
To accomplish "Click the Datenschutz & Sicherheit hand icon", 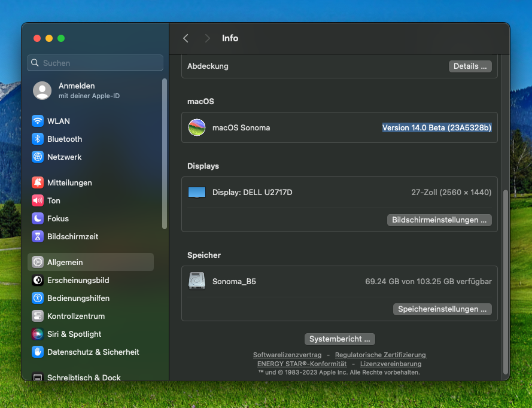I will 38,352.
